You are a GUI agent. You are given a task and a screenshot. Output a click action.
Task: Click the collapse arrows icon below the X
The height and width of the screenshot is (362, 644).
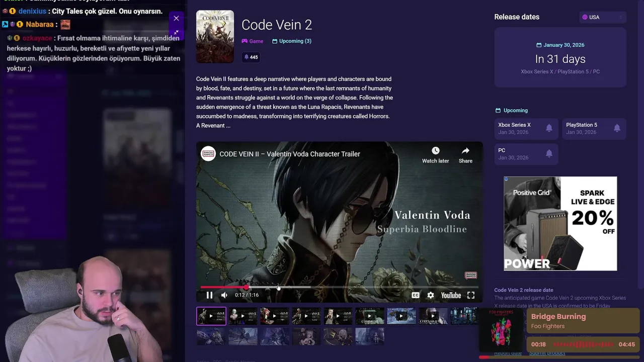[176, 32]
